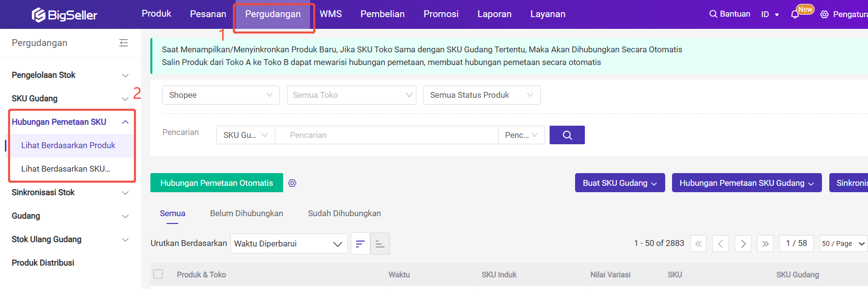Select Lihat Berdasarkan SKU... item
The height and width of the screenshot is (289, 868).
(x=66, y=169)
